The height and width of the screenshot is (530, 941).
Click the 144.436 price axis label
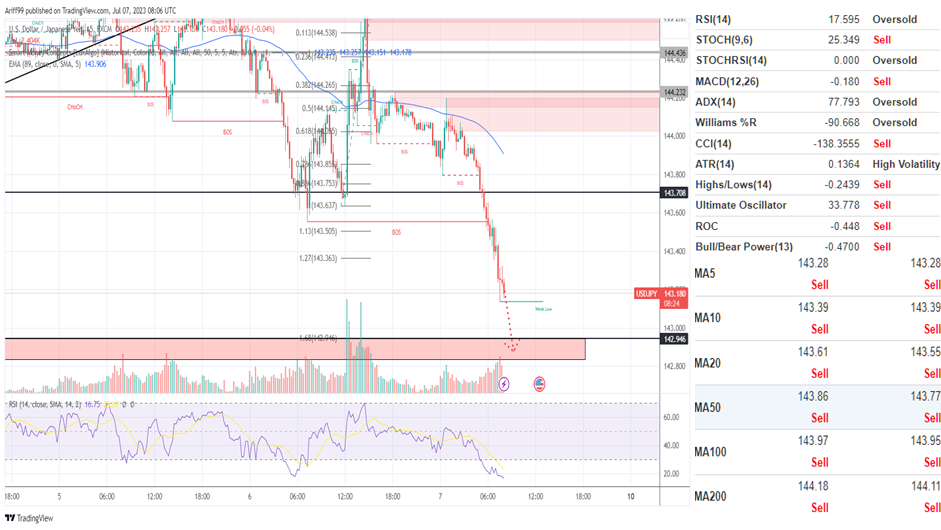673,52
